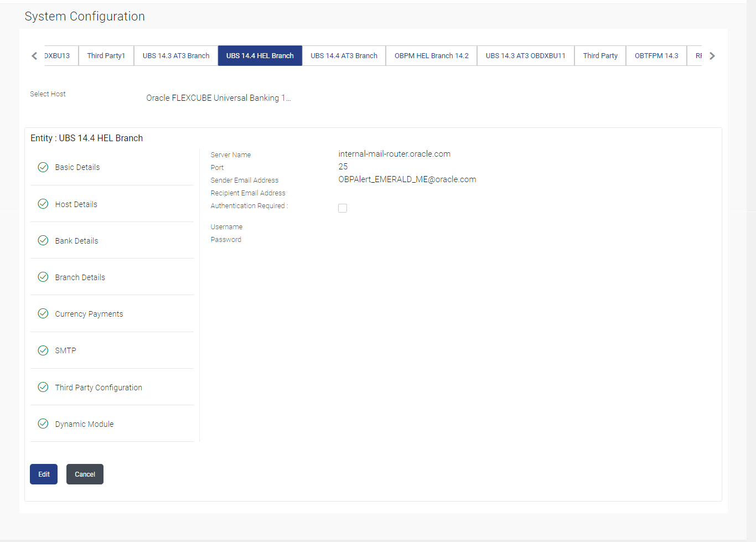Click the System Configuration page title
This screenshot has height=542, width=756.
click(85, 17)
